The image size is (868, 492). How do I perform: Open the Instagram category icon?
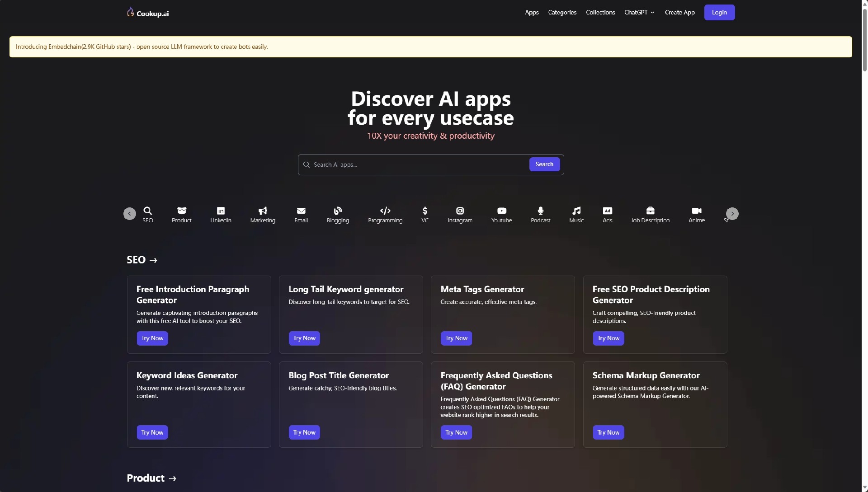460,211
